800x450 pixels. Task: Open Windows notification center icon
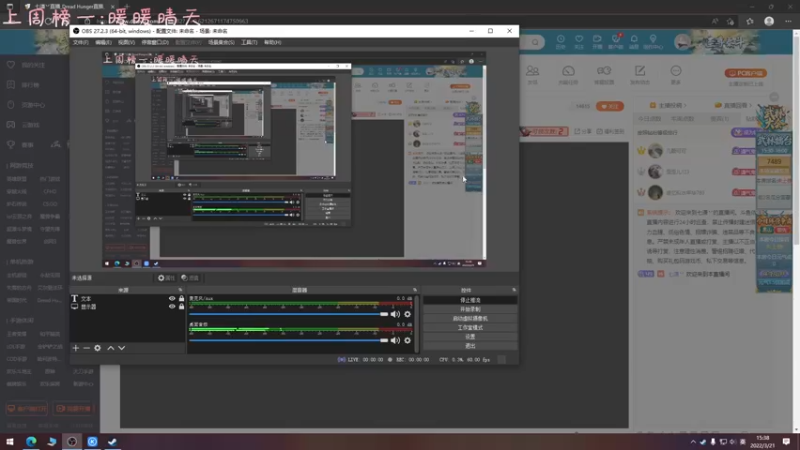(x=787, y=442)
